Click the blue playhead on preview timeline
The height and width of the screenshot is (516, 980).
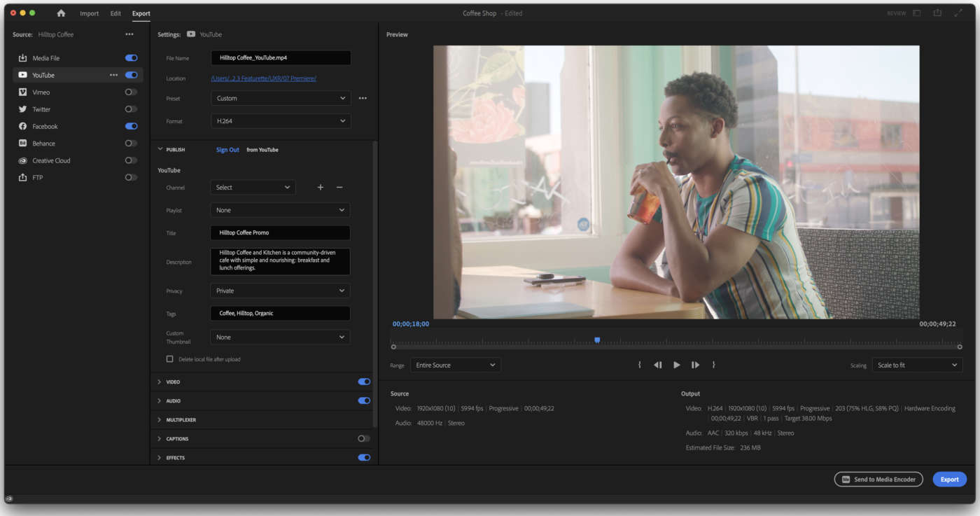597,340
